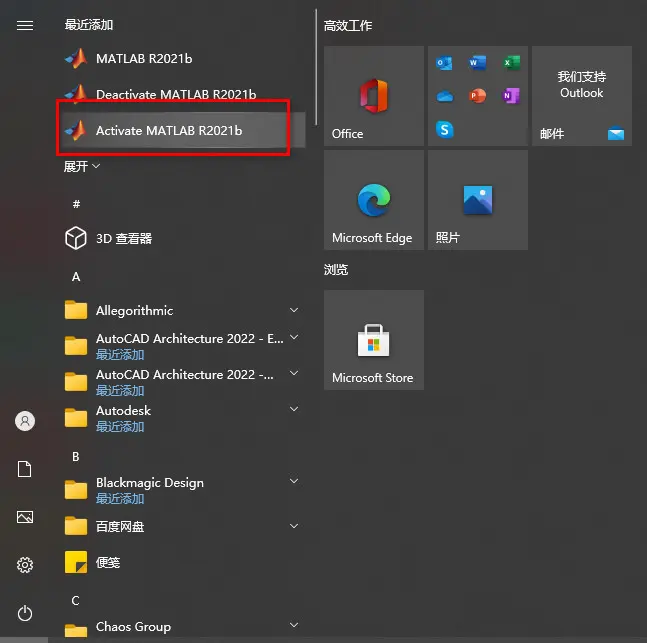Screen dimensions: 647x643
Task: Open the Allegorithmic folder
Action: pos(184,310)
